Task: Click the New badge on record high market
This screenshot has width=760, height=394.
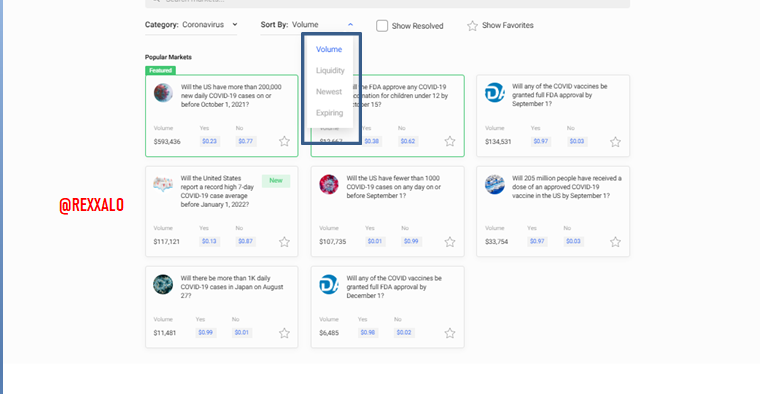Action: [x=276, y=181]
